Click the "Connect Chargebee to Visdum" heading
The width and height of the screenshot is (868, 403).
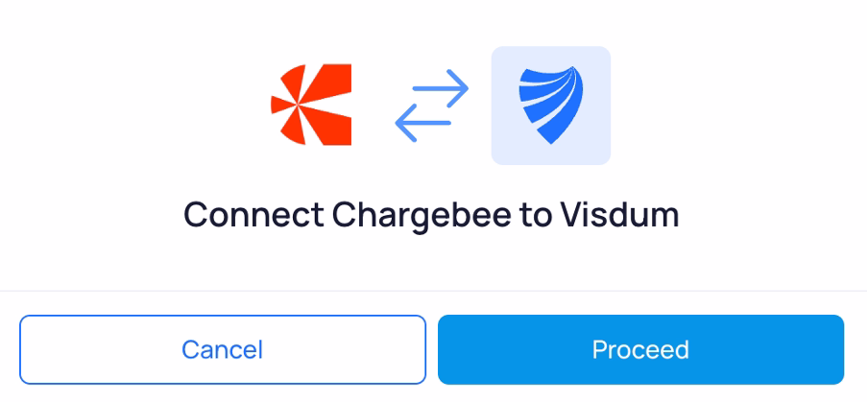431,215
